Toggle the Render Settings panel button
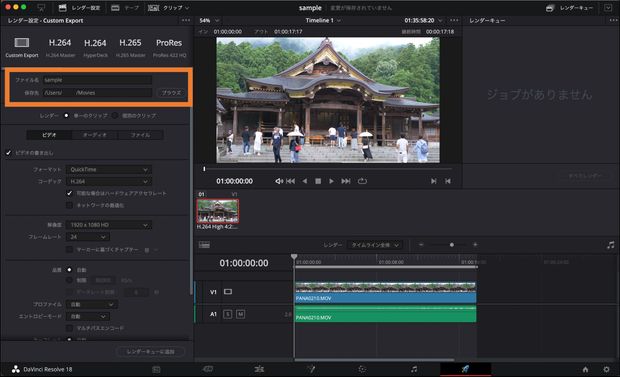Image resolution: width=620 pixels, height=377 pixels. [x=79, y=8]
